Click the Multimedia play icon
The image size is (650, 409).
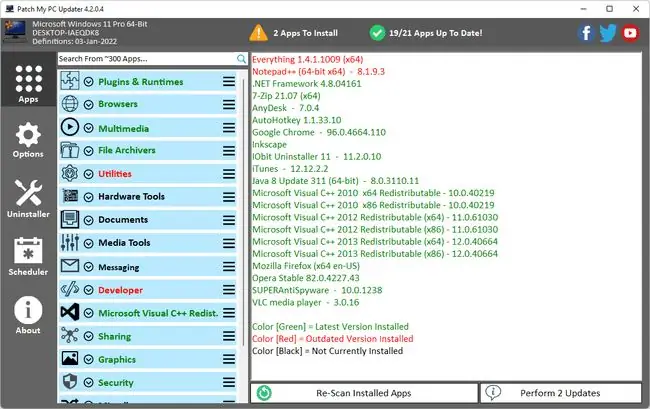[70, 127]
